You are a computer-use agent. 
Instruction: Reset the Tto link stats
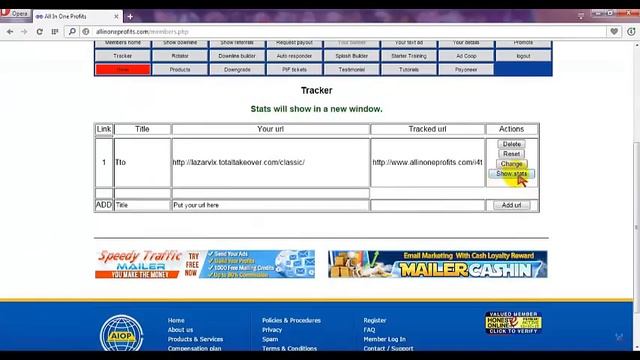(511, 154)
